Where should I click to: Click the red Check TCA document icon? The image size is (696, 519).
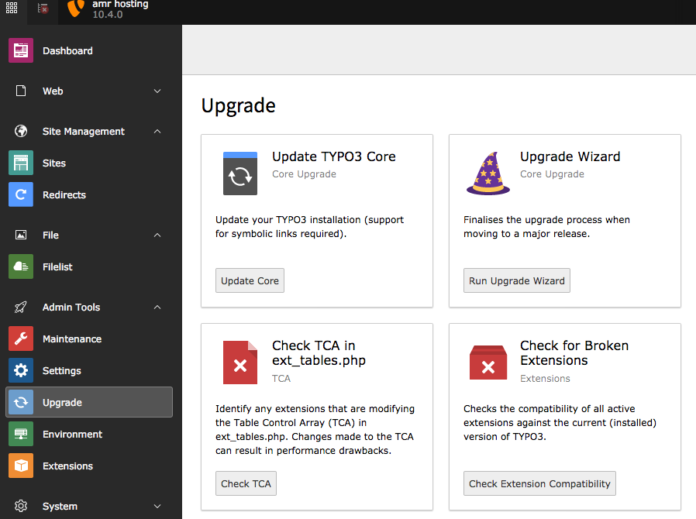click(240, 363)
